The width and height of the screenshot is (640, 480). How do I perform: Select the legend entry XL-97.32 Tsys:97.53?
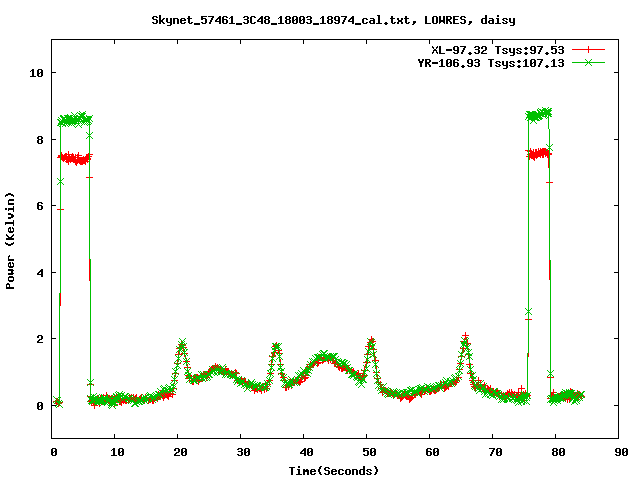(x=498, y=50)
